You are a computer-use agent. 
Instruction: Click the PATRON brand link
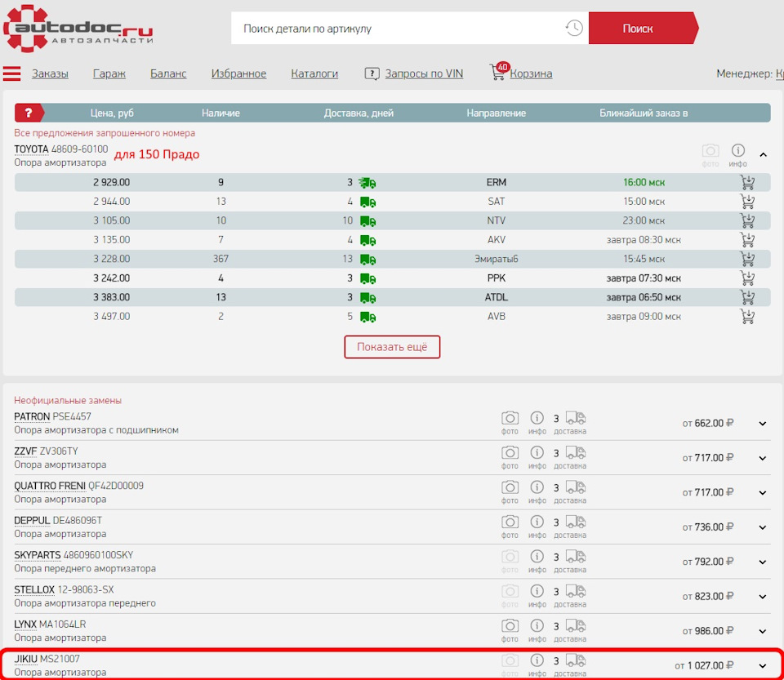32,416
